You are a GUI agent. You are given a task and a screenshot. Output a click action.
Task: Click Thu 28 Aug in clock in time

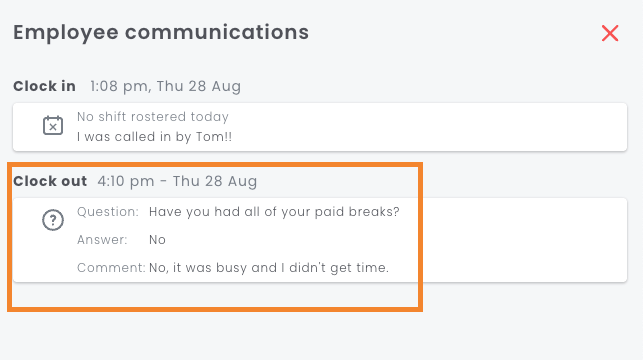coord(198,86)
